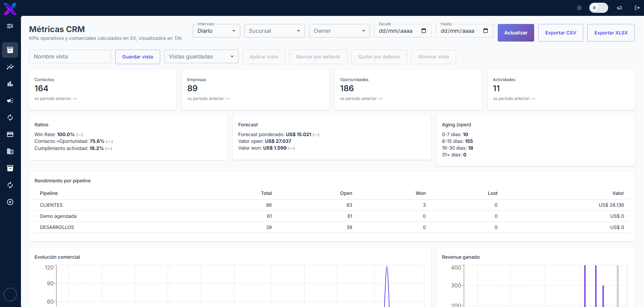Click Quitar por defecto
Screen dimensions: 644x307
click(379, 57)
